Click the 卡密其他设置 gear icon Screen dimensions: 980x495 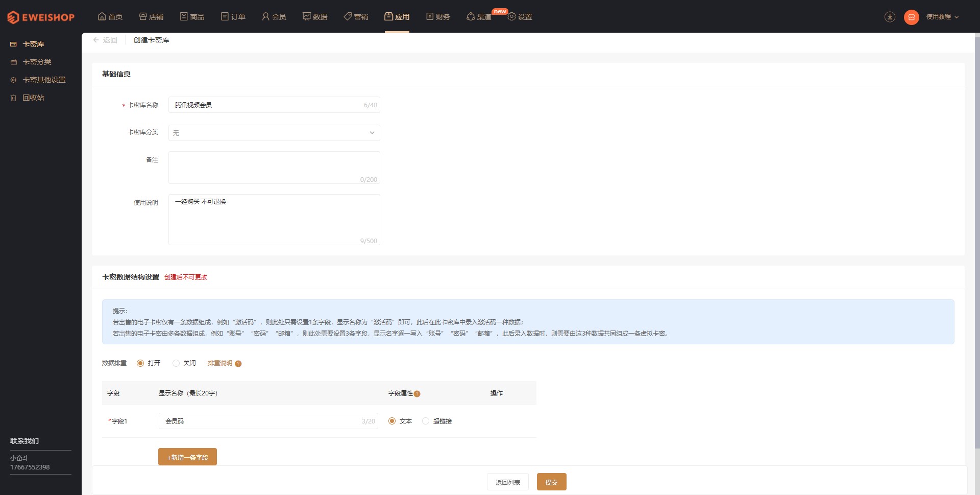click(x=13, y=80)
